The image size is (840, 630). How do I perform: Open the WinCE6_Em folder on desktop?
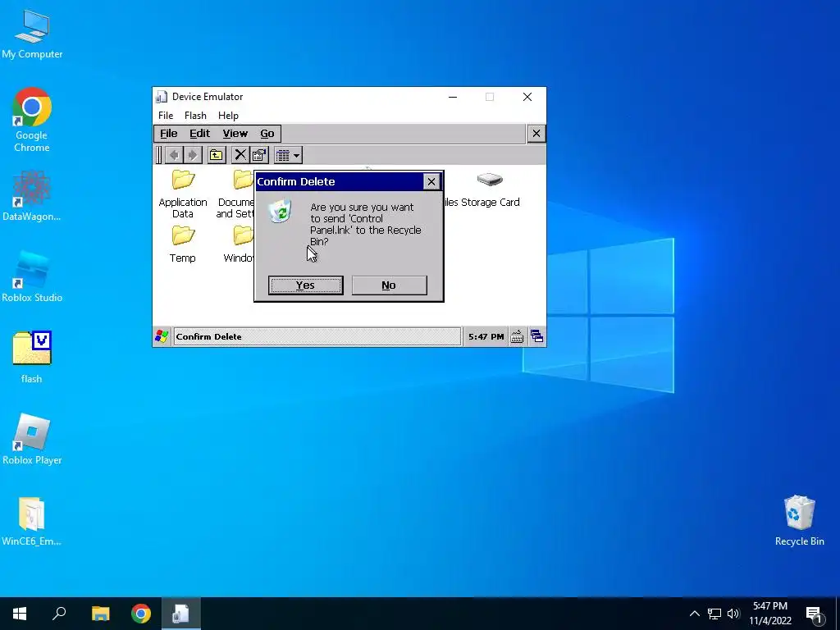click(x=32, y=521)
